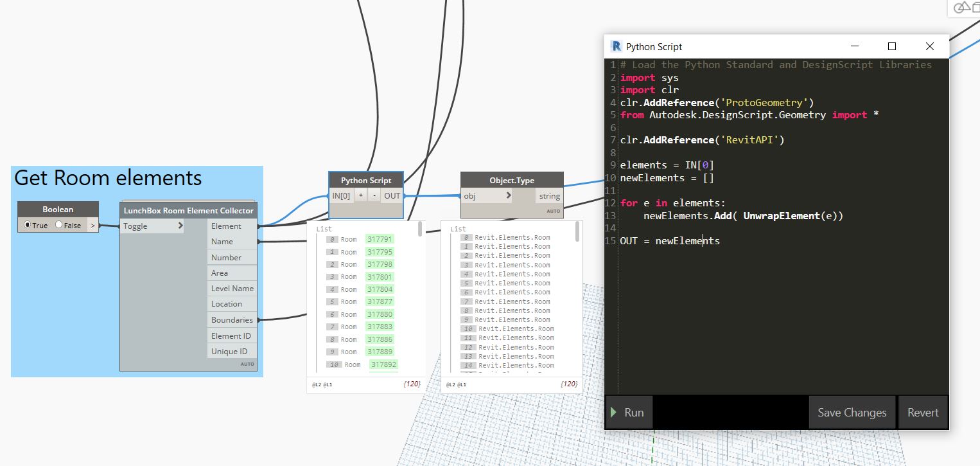Click the obj input port chevron on Object.Type
The width and height of the screenshot is (980, 466).
pyautogui.click(x=509, y=195)
